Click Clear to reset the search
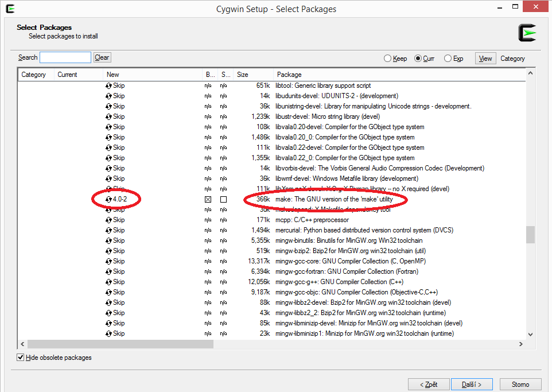The height and width of the screenshot is (392, 552). point(102,57)
